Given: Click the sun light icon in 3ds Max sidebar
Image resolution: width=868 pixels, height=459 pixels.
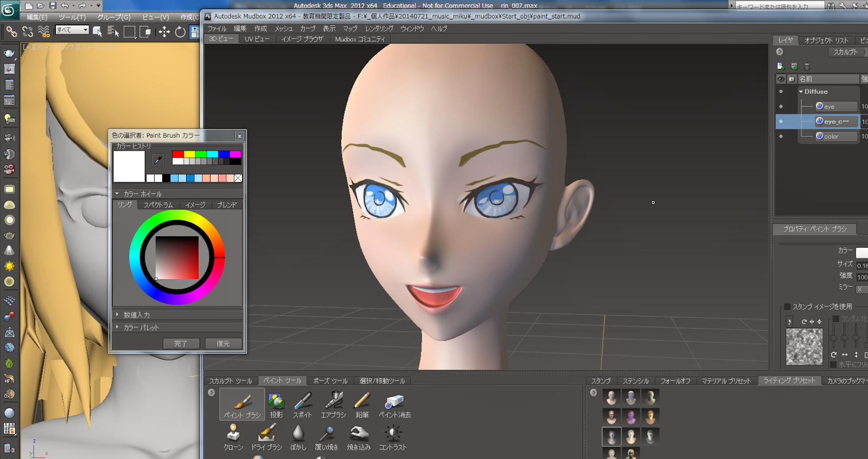Looking at the screenshot, I should (x=9, y=266).
